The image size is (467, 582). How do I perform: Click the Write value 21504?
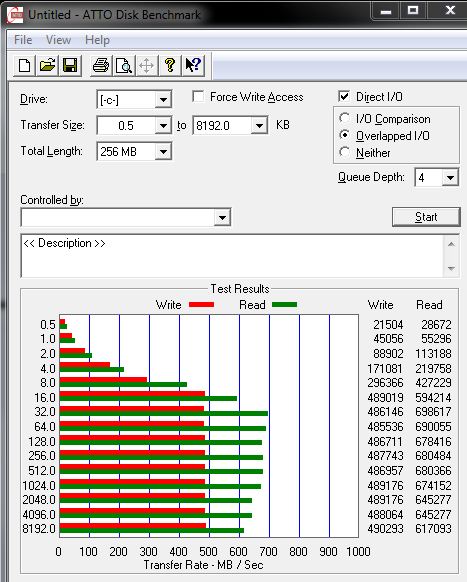click(x=388, y=325)
